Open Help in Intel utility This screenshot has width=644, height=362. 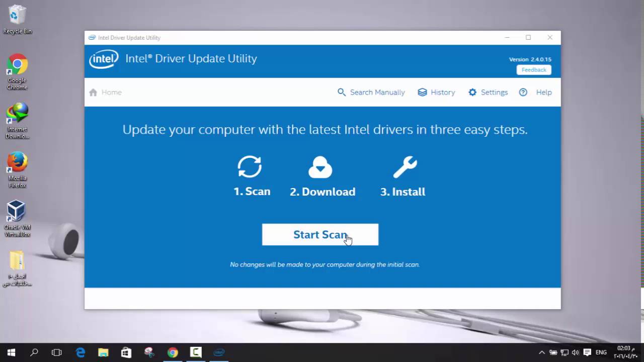tap(535, 93)
